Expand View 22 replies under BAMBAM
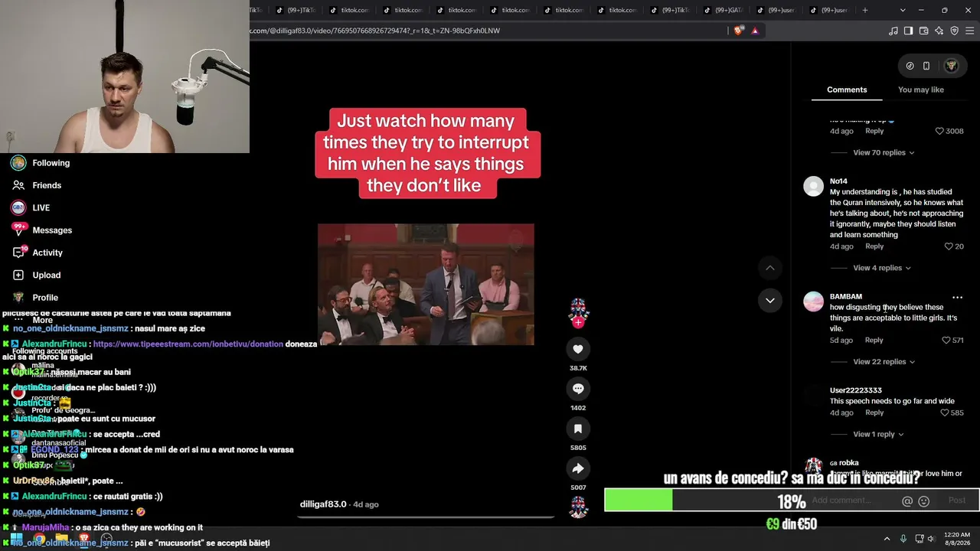 pos(884,361)
